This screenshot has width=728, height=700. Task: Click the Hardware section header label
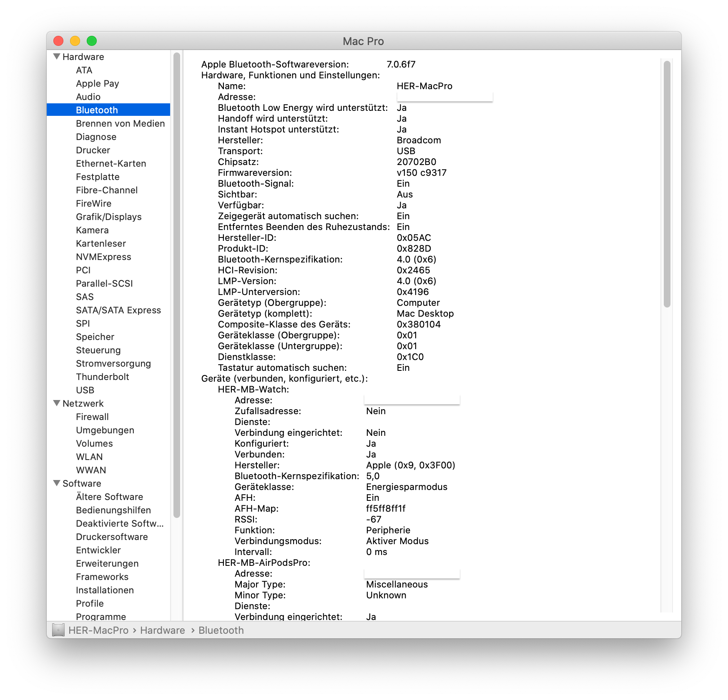83,57
